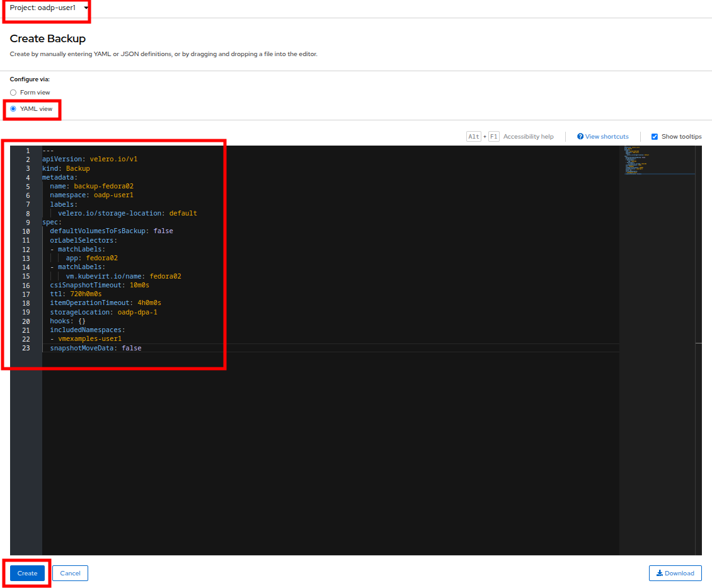Click the Accessibility help text
The width and height of the screenshot is (712, 588).
pos(528,137)
